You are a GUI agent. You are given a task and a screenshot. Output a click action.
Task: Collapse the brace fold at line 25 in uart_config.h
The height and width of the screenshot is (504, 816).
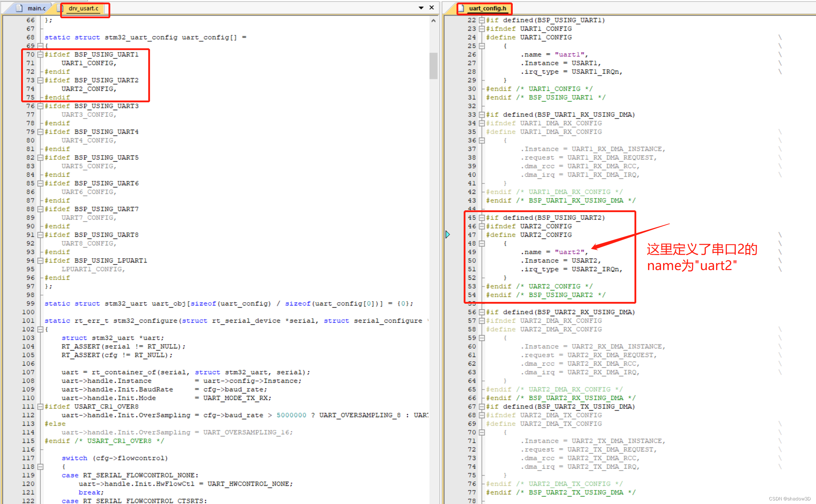tap(482, 46)
